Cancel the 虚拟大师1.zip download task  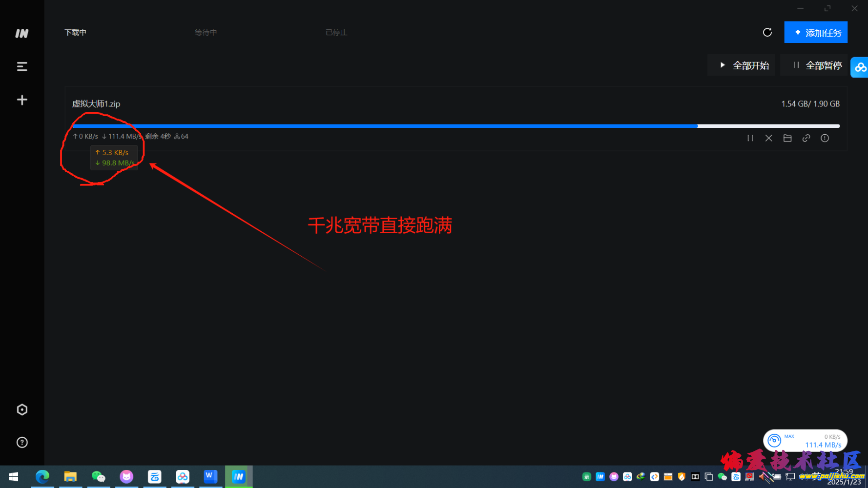click(768, 138)
